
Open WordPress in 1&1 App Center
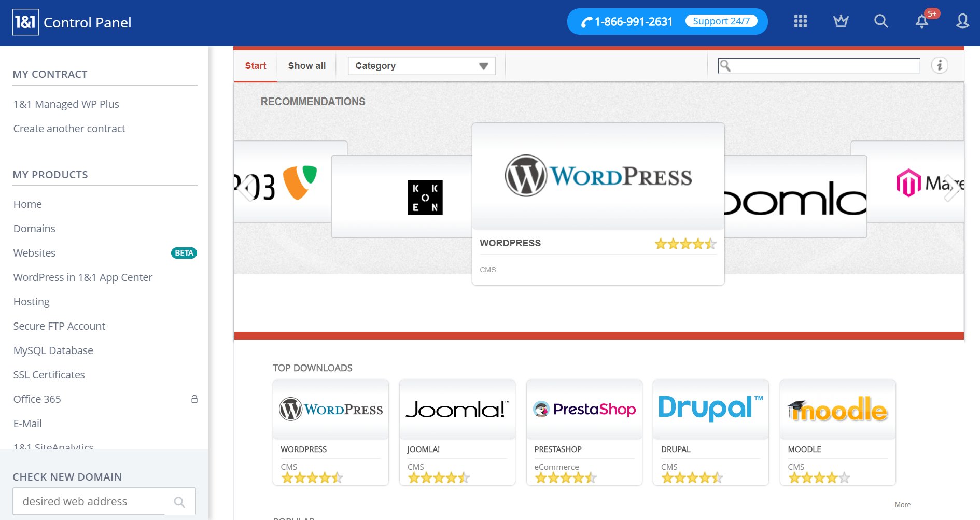tap(83, 277)
